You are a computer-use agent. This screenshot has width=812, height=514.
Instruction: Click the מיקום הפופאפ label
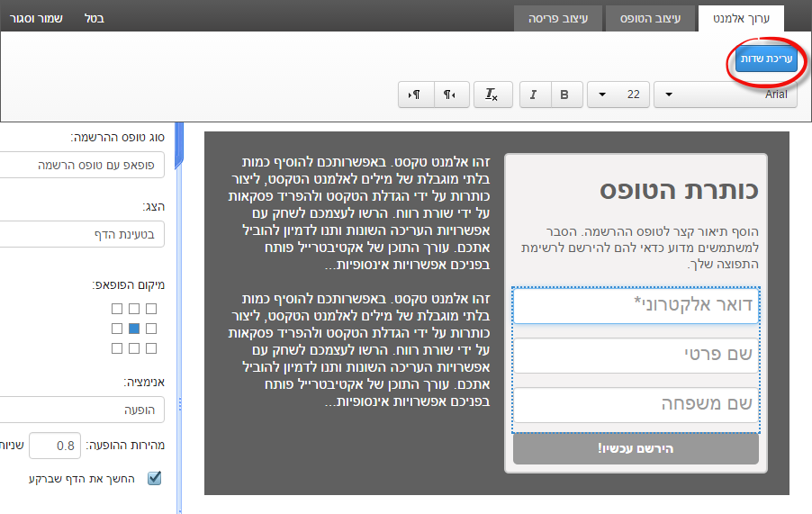coord(129,285)
